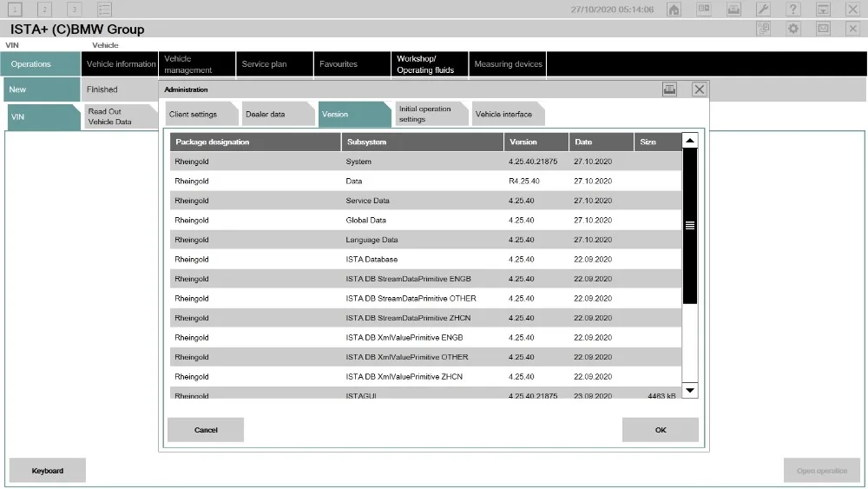Select session button 2 in top bar
The width and height of the screenshot is (868, 489).
pos(45,10)
